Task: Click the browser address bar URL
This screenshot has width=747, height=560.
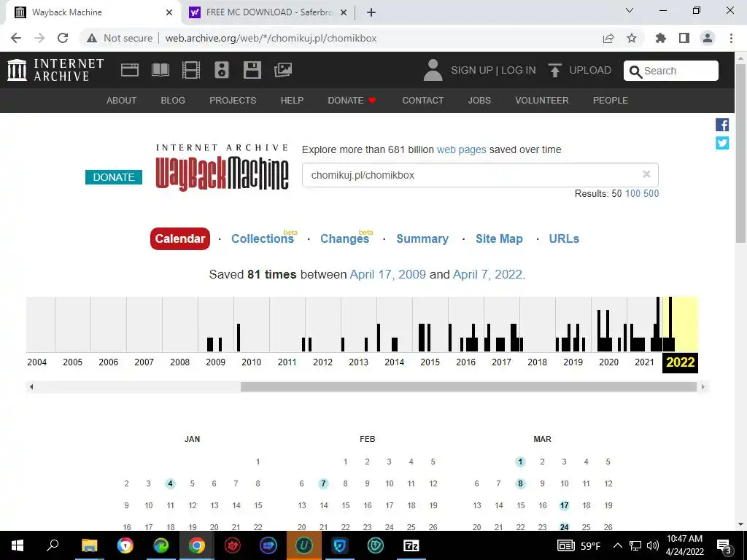Action: [271, 38]
